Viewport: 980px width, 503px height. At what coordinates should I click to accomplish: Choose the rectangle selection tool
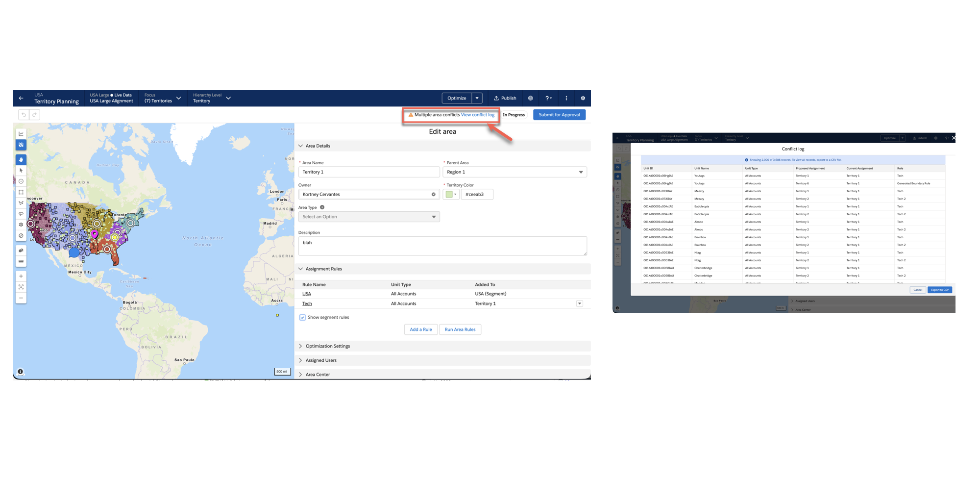point(21,192)
